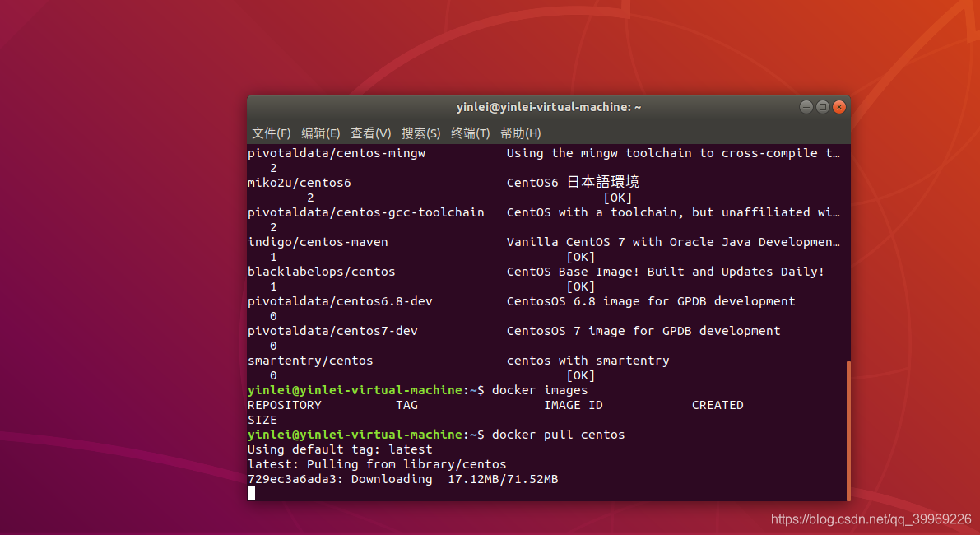The image size is (980, 535).
Task: Click the 'docker images' command text
Action: click(x=540, y=390)
